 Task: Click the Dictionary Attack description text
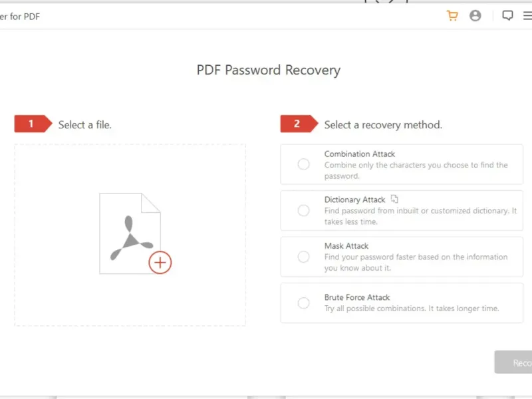[x=420, y=216]
